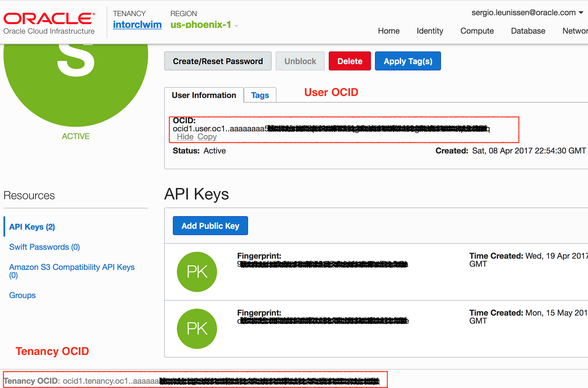Click the second PK key icon
This screenshot has width=588, height=388.
point(197,329)
